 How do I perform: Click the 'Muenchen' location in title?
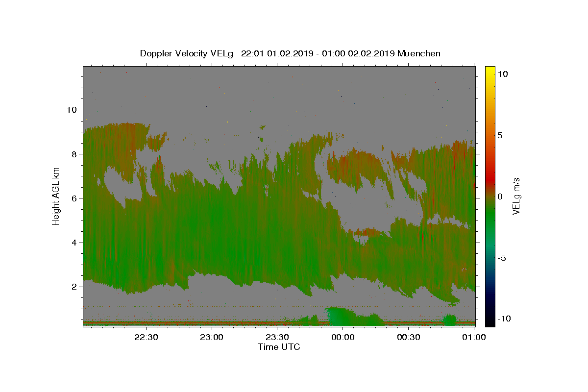coord(419,53)
